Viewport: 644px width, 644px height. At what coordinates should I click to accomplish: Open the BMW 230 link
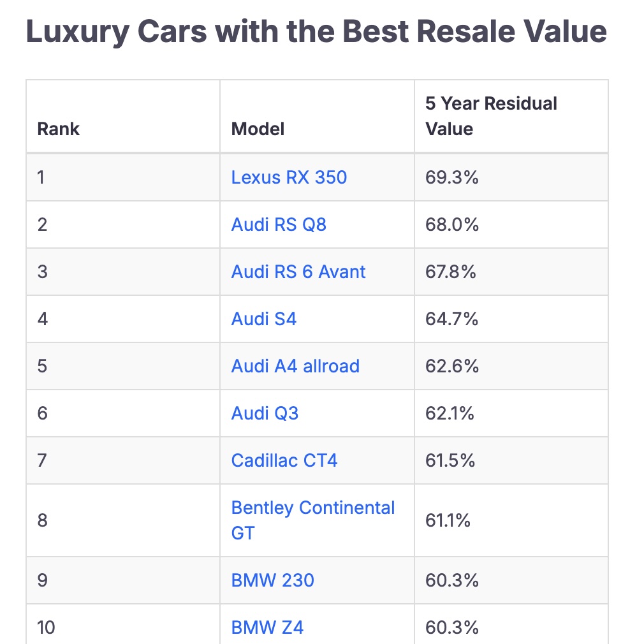272,580
